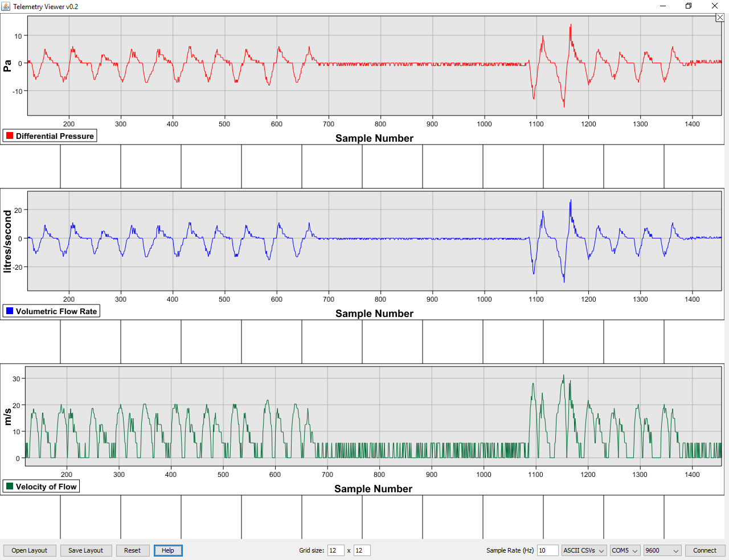Click the red Differential Pressure color swatch
The image size is (729, 560).
8,135
